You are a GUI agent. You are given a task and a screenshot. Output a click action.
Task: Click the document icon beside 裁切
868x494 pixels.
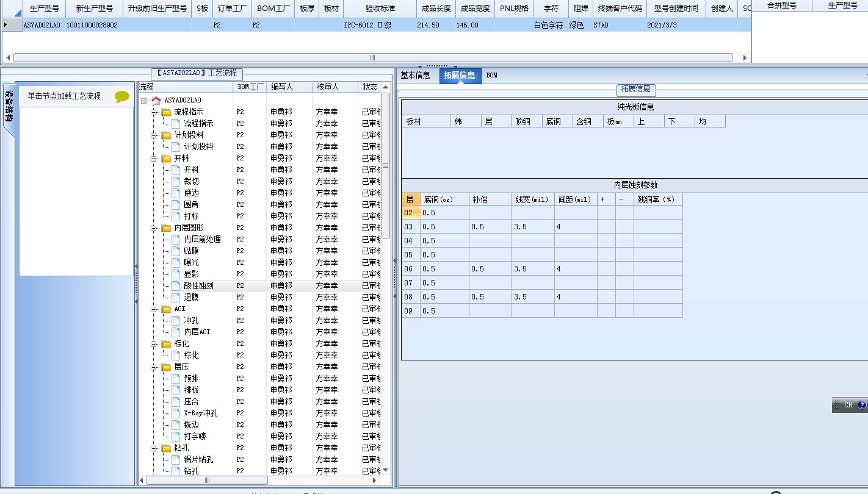pyautogui.click(x=176, y=181)
